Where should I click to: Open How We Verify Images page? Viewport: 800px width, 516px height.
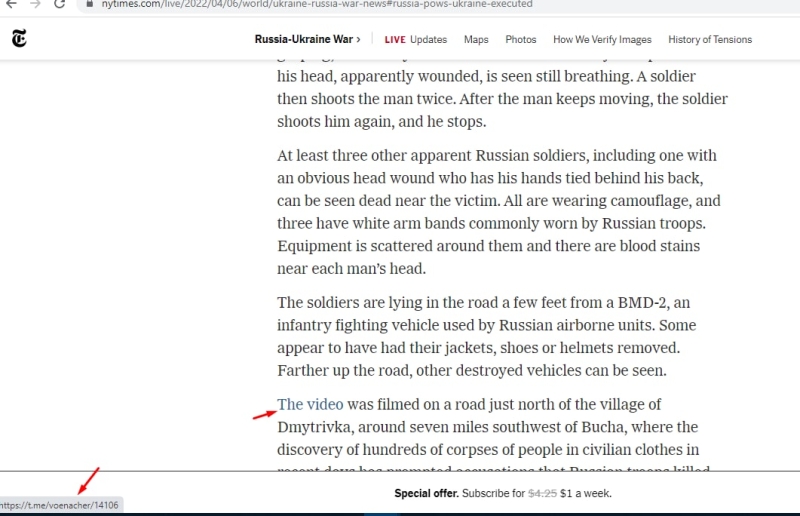(602, 40)
